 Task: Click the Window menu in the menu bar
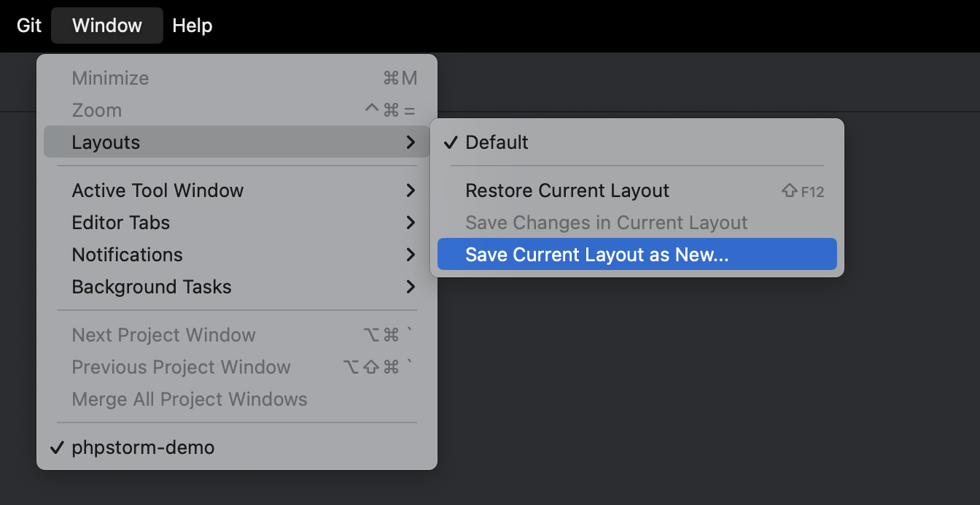[x=106, y=26]
